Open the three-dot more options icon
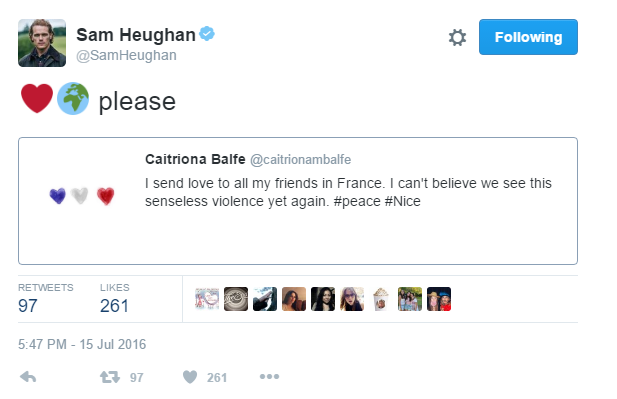Image resolution: width=617 pixels, height=399 pixels. tap(270, 377)
